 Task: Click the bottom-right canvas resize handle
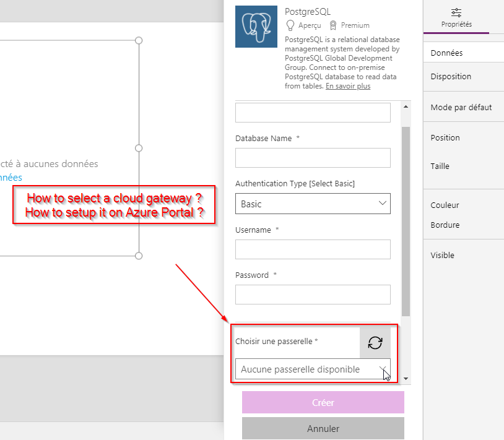pos(139,256)
